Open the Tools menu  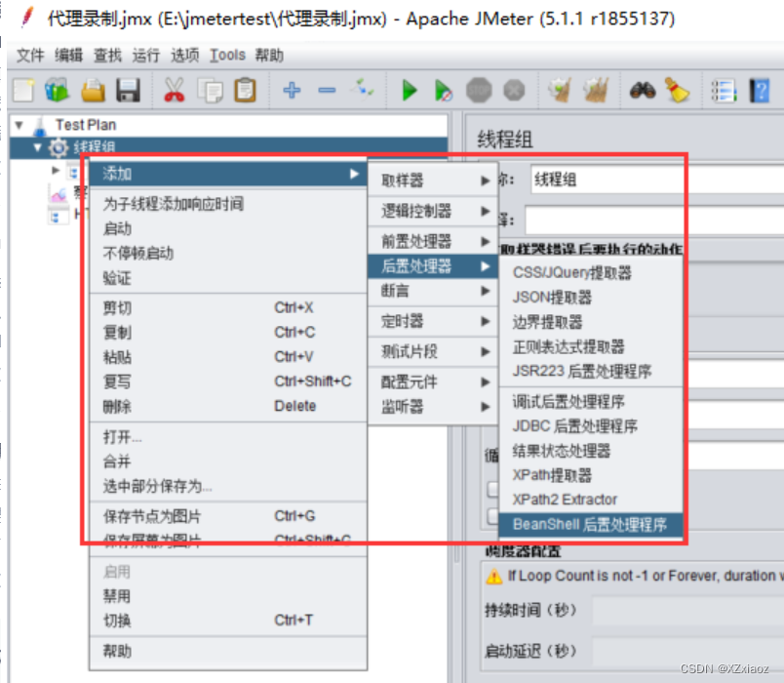click(x=227, y=55)
